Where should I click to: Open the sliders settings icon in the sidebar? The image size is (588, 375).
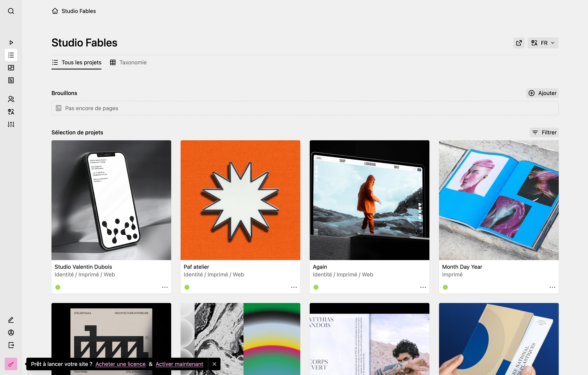(11, 124)
